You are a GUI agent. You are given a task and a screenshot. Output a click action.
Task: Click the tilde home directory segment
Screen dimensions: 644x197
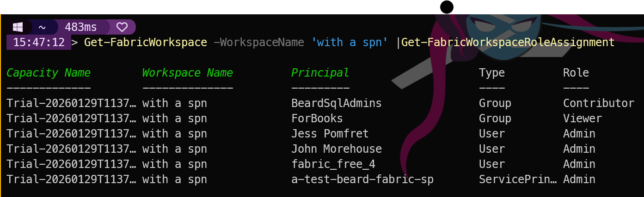coord(42,27)
